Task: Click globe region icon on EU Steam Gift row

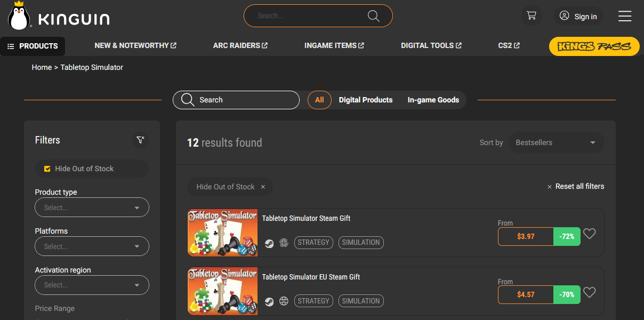Action: 284,301
